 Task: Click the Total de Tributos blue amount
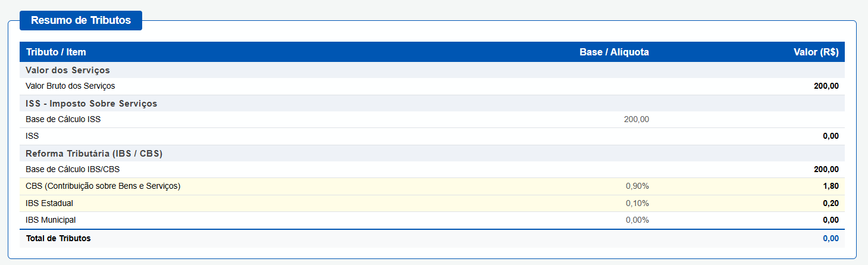[x=831, y=238]
